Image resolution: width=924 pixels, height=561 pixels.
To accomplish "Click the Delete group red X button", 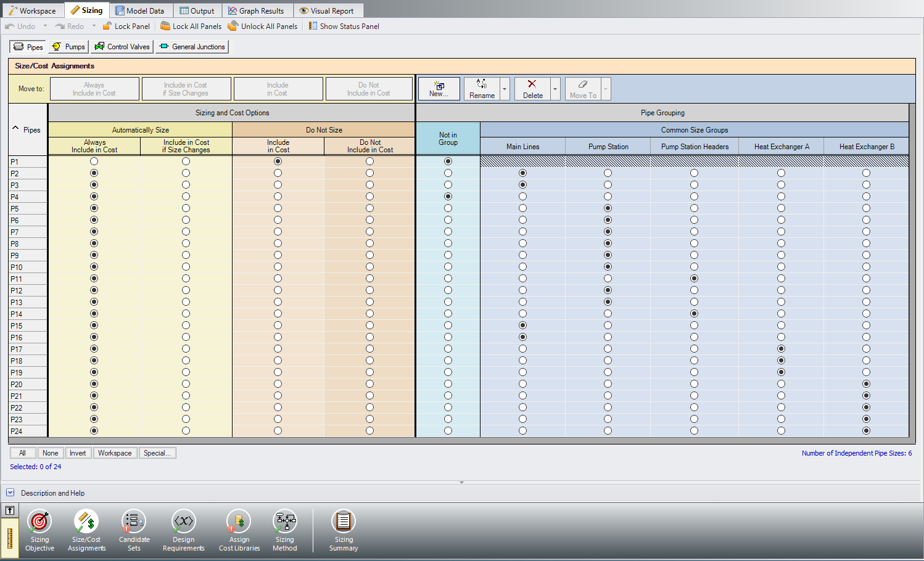I will (x=532, y=89).
